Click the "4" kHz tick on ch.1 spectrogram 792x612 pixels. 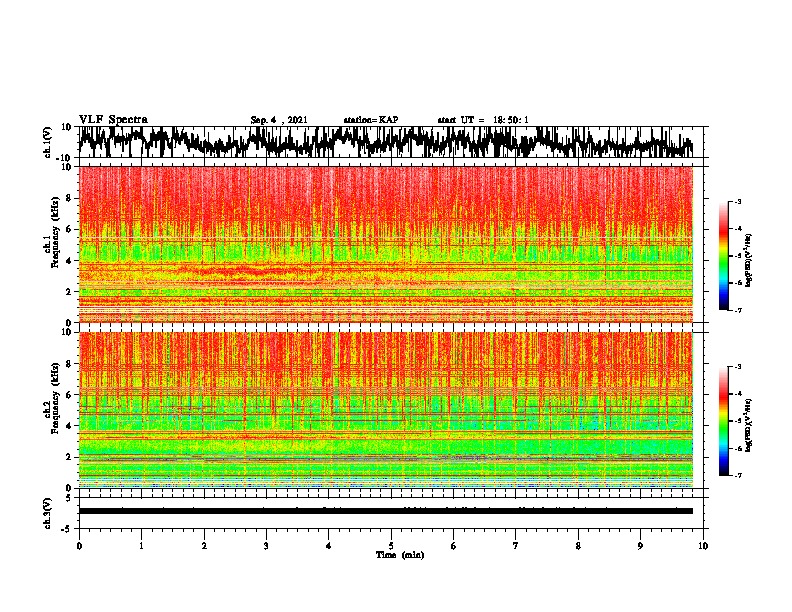pyautogui.click(x=69, y=261)
